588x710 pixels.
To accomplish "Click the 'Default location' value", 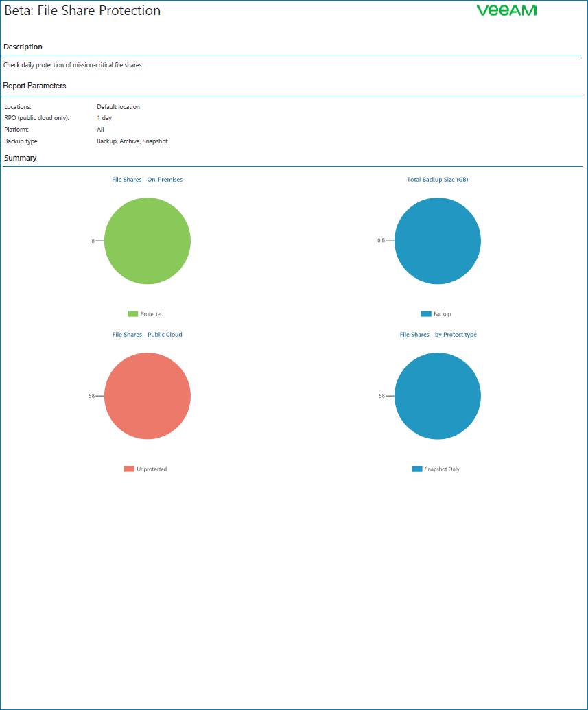I will tap(118, 107).
